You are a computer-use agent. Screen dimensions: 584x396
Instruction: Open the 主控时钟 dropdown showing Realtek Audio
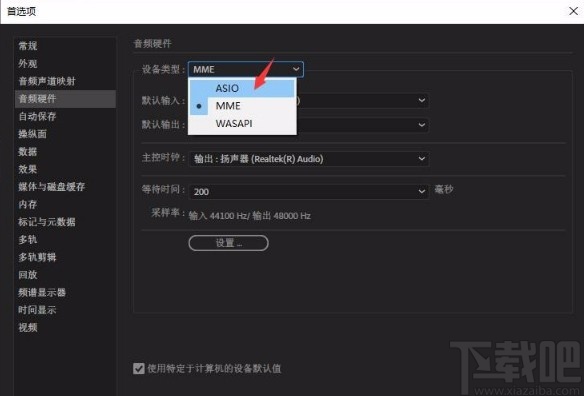(309, 159)
